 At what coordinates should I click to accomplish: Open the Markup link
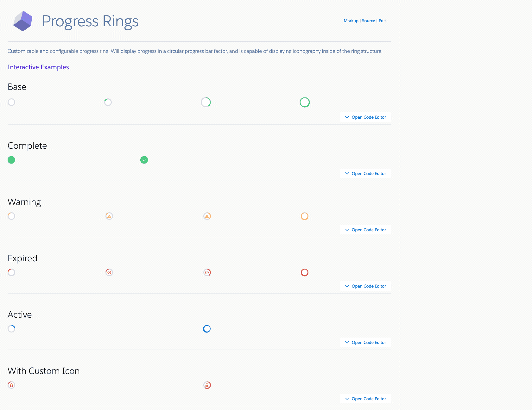coord(351,21)
